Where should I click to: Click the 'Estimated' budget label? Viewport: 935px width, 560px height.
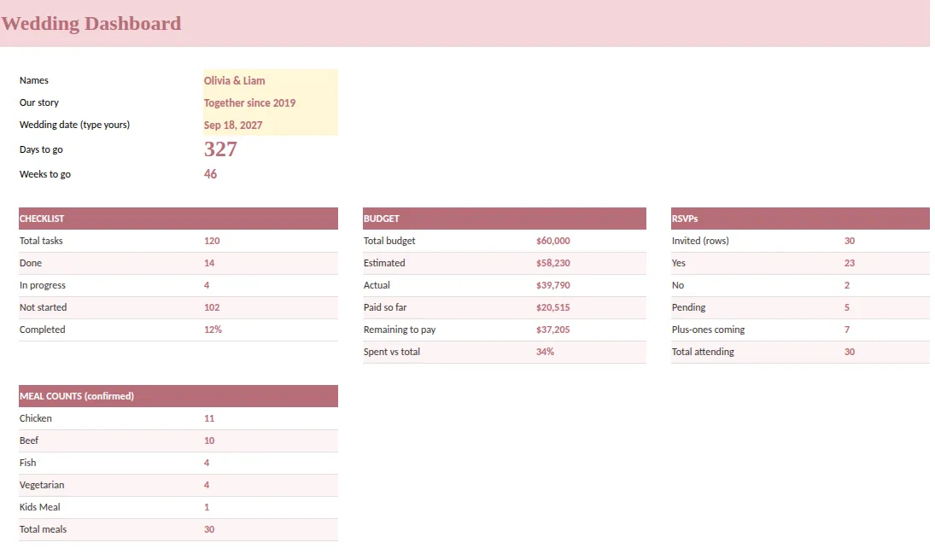(x=384, y=263)
